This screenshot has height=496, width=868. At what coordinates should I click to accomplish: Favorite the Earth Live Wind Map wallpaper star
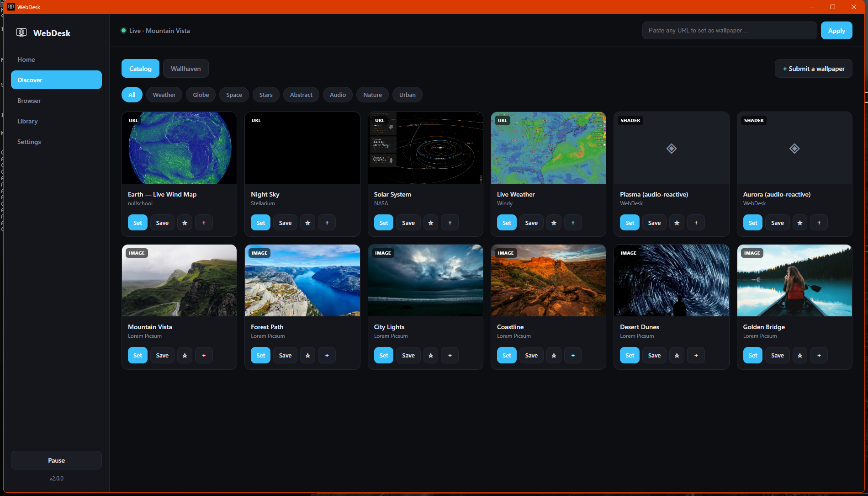pyautogui.click(x=185, y=223)
